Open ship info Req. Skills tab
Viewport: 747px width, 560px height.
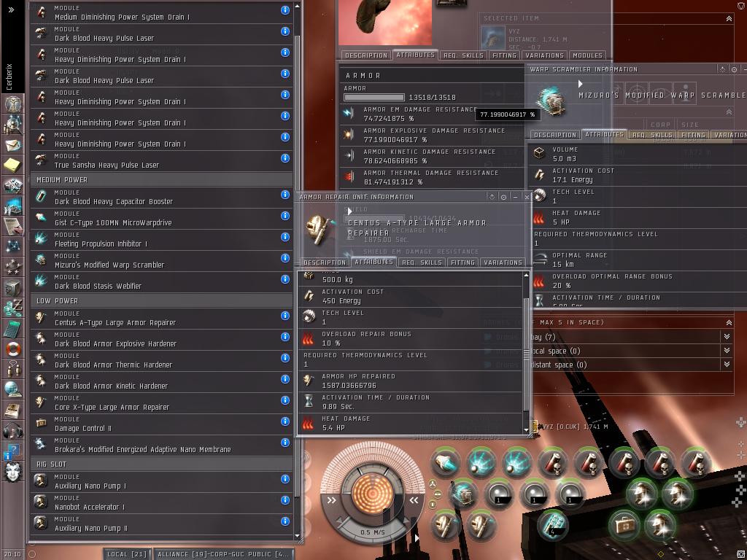[x=463, y=55]
